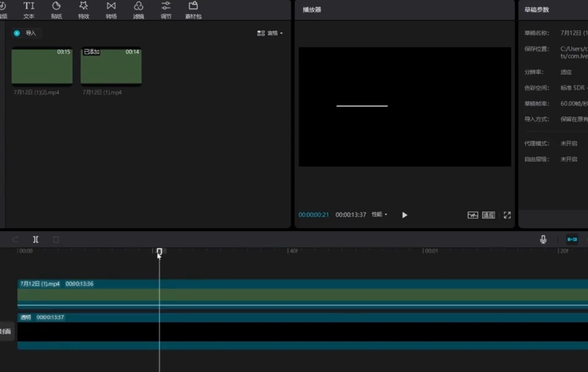The width and height of the screenshot is (588, 372).
Task: Enter fullscreen preview mode
Action: 507,215
